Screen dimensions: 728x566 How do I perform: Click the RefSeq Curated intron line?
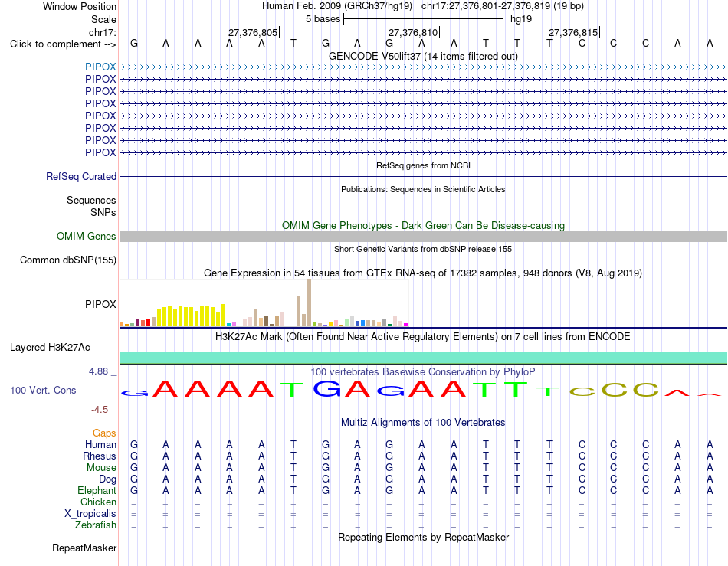(423, 176)
